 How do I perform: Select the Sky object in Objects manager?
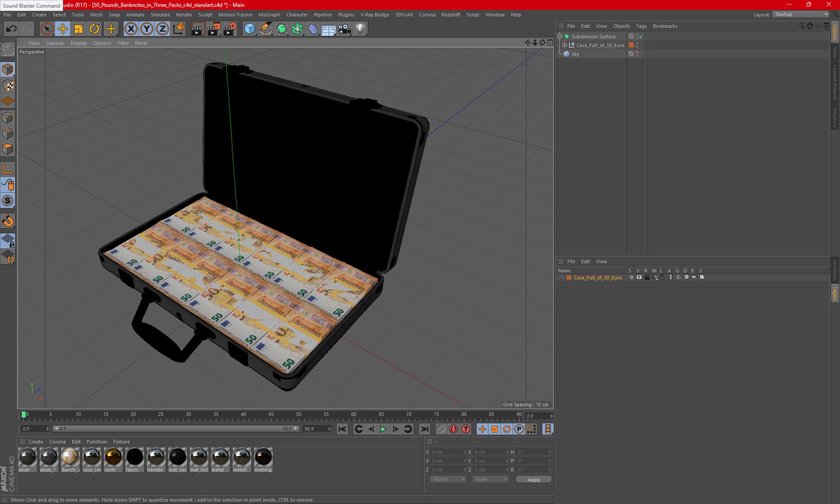click(x=575, y=54)
